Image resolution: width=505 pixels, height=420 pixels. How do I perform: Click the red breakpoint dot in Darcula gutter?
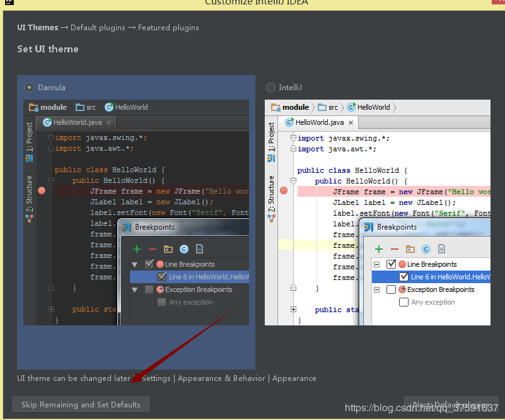coord(42,190)
